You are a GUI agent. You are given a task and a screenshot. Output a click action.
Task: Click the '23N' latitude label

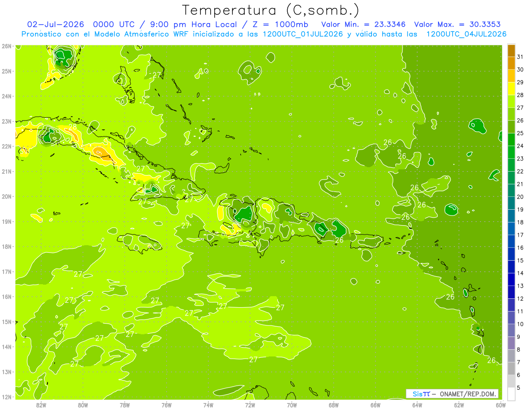[7, 121]
